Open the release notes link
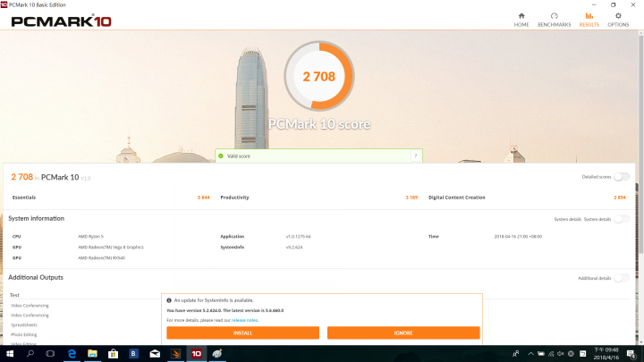Image resolution: width=644 pixels, height=362 pixels. (245, 320)
